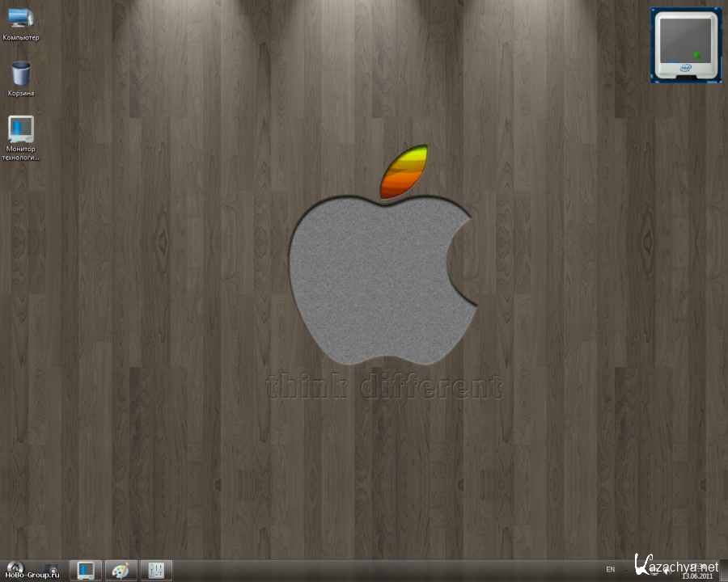Select the Корзина recycle bin icon
The height and width of the screenshot is (582, 728).
[x=21, y=74]
